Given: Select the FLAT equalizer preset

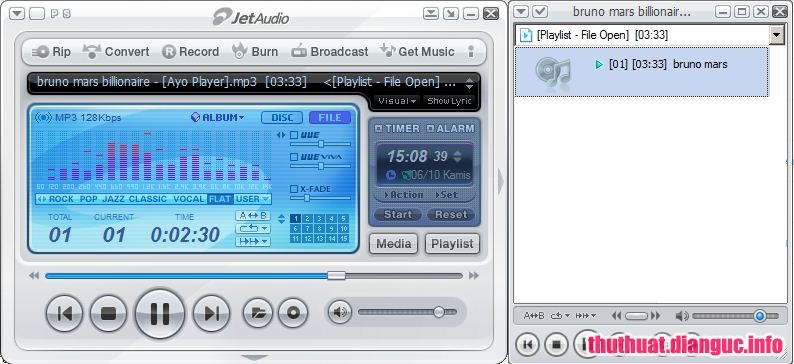Looking at the screenshot, I should tap(220, 199).
